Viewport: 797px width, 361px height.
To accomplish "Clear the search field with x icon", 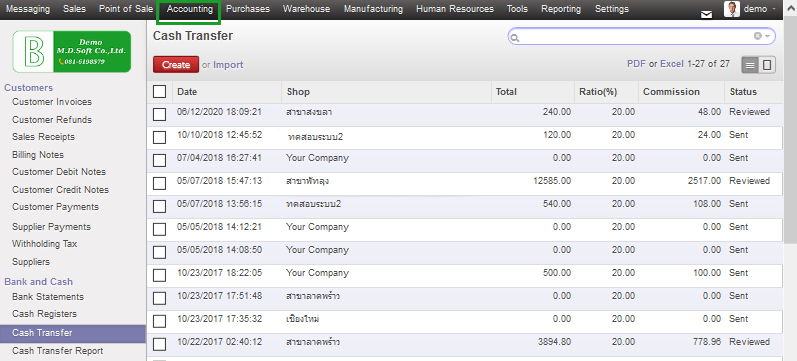I will 758,36.
